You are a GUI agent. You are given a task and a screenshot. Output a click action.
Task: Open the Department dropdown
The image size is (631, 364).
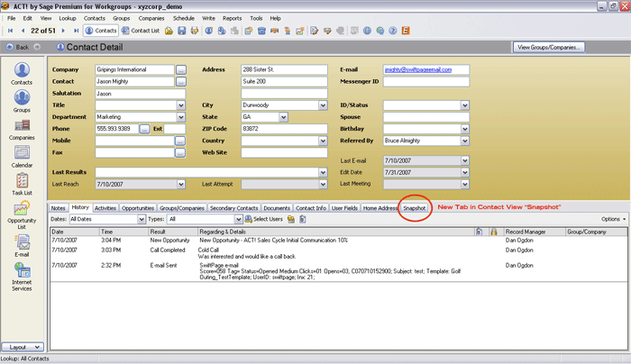point(180,117)
